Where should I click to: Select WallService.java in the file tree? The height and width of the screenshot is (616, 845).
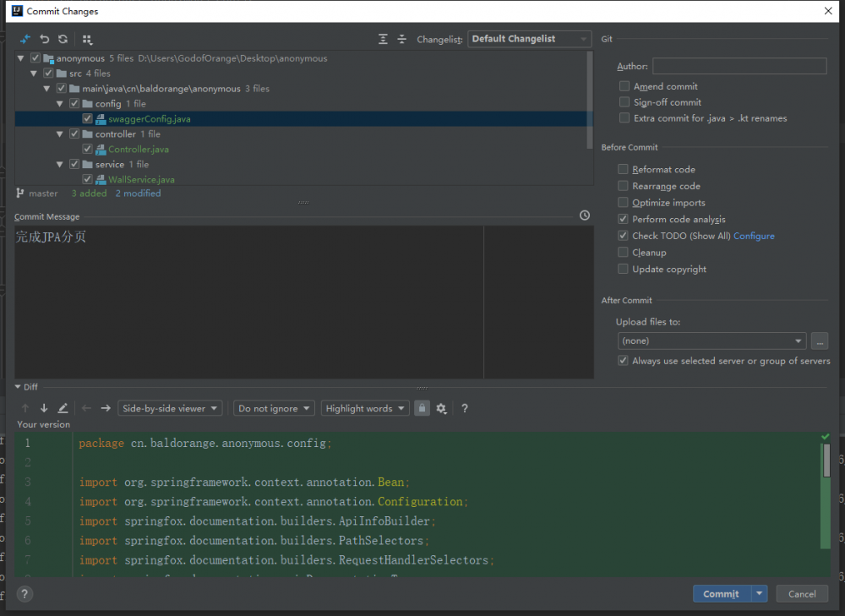(141, 179)
